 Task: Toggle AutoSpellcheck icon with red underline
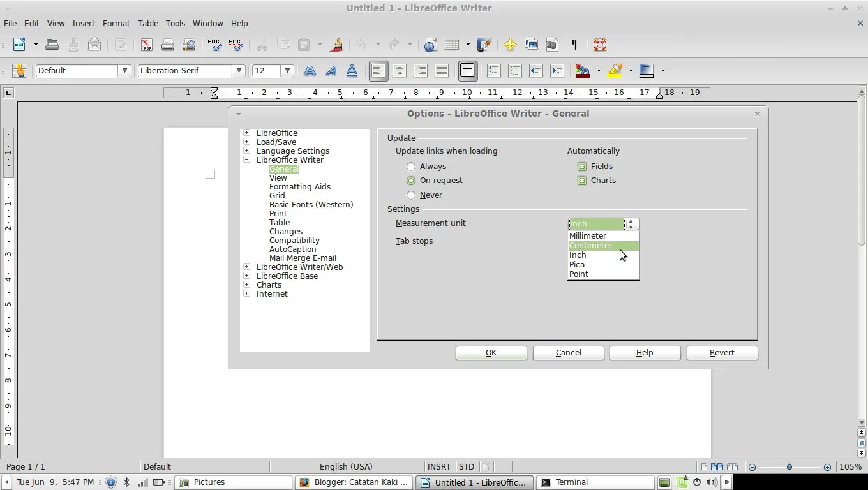pos(236,45)
